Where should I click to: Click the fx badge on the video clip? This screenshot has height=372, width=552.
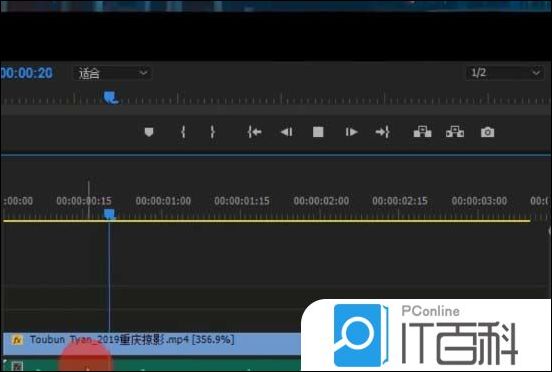17,340
